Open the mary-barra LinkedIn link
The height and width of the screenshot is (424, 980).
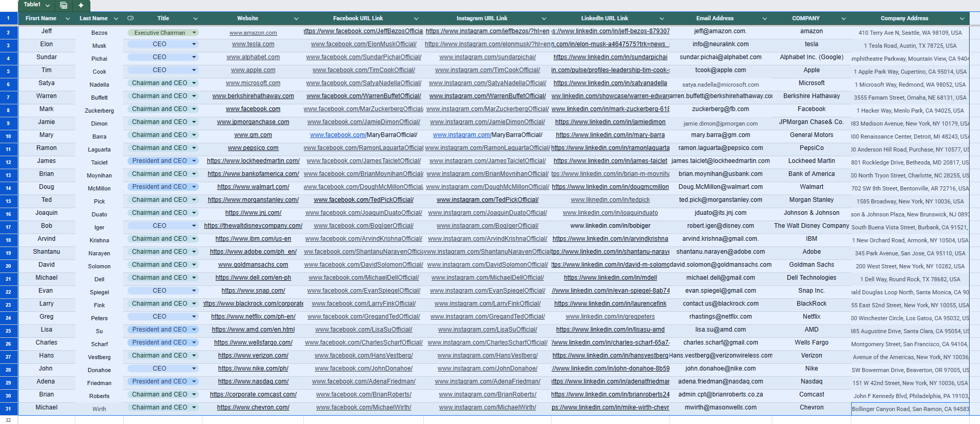[x=610, y=135]
